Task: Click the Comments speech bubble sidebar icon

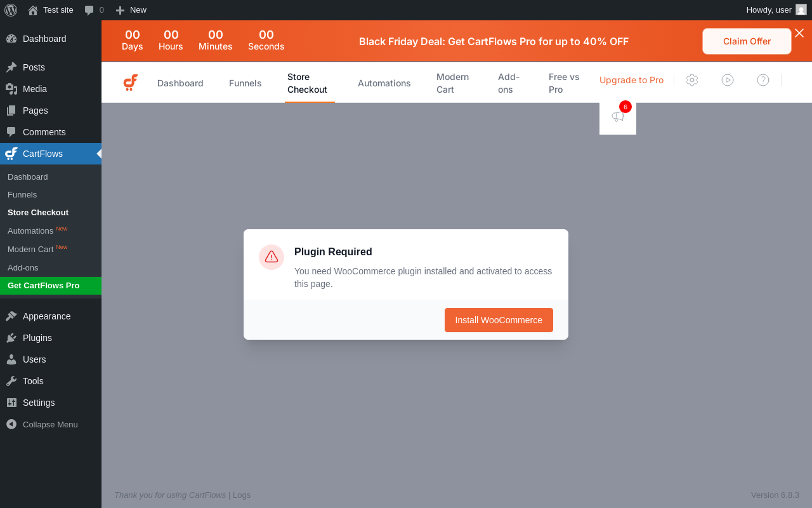Action: pyautogui.click(x=11, y=132)
